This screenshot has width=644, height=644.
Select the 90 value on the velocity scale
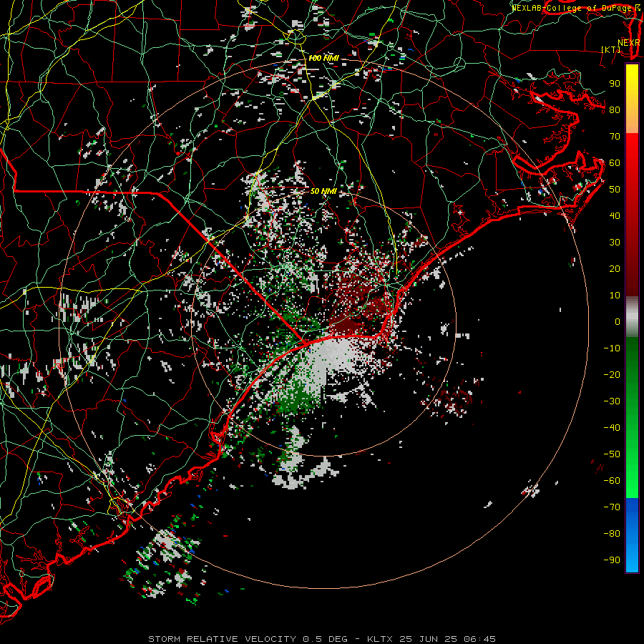point(615,84)
